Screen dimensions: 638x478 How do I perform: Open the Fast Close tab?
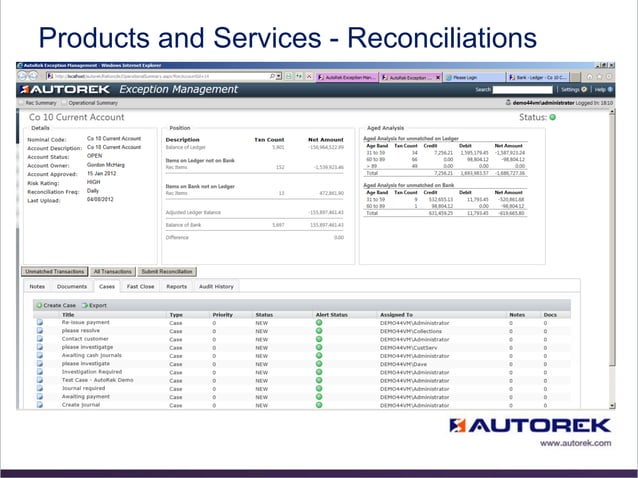point(140,286)
